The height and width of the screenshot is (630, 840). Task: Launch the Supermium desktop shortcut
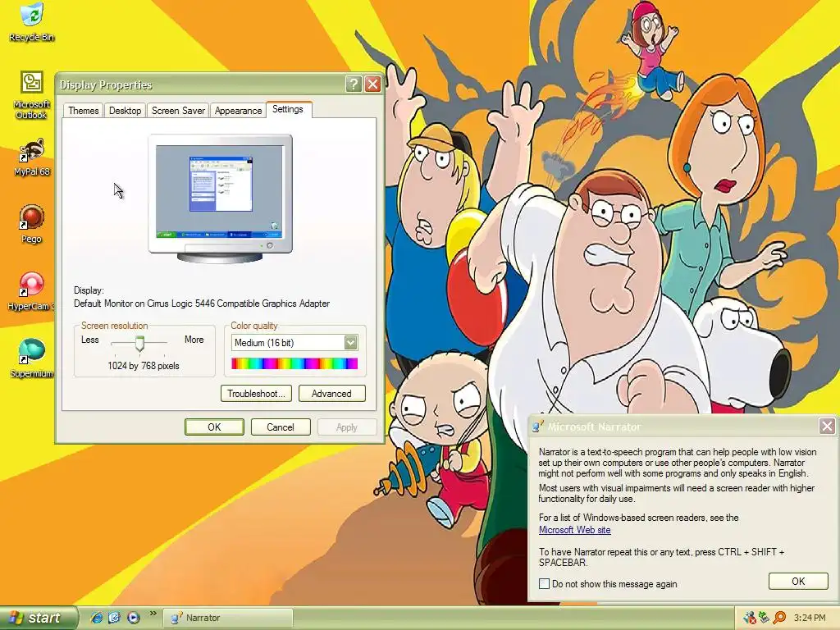pyautogui.click(x=32, y=358)
